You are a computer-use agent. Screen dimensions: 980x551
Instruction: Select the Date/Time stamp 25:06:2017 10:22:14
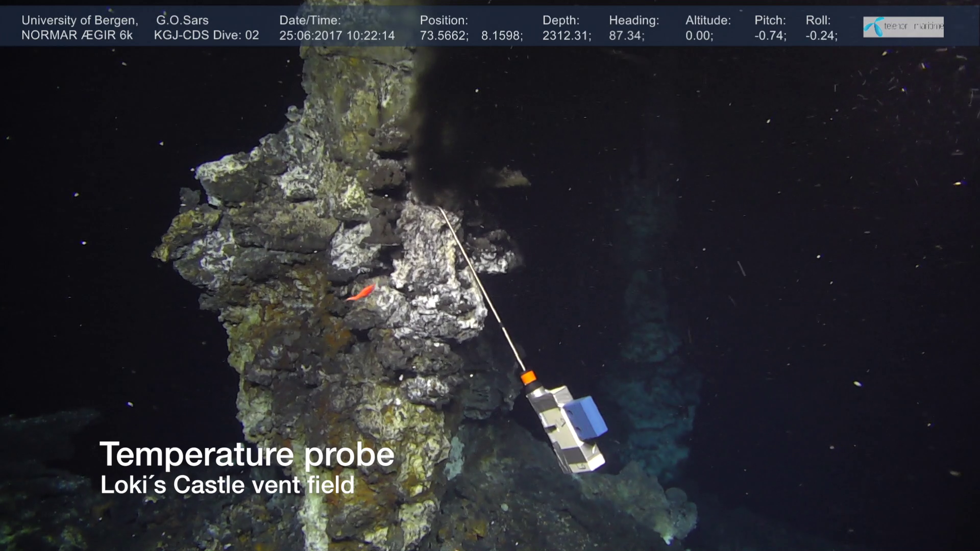336,36
